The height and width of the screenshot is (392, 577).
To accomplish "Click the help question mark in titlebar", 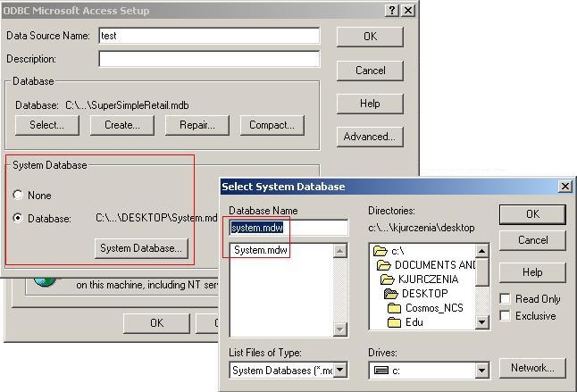I will click(391, 11).
